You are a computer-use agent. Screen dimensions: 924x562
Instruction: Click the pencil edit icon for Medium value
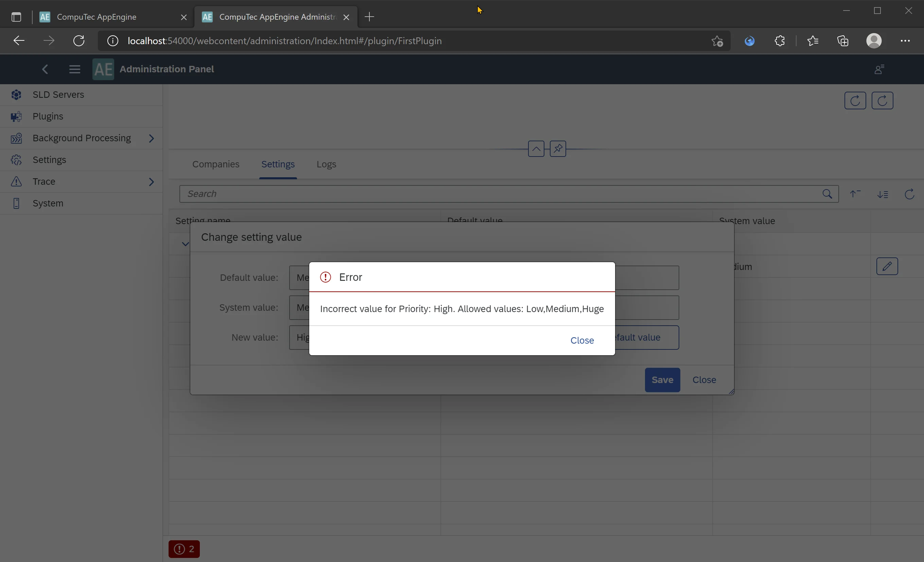887,266
